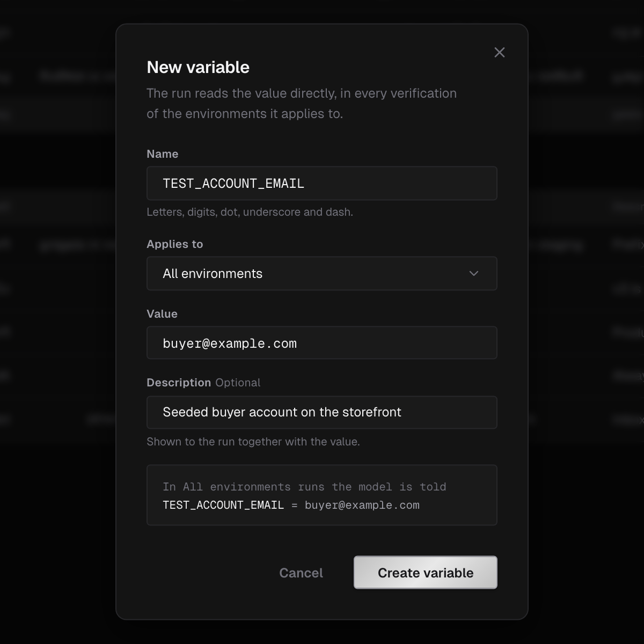
Task: Click the chevron in All environments
Action: point(474,273)
